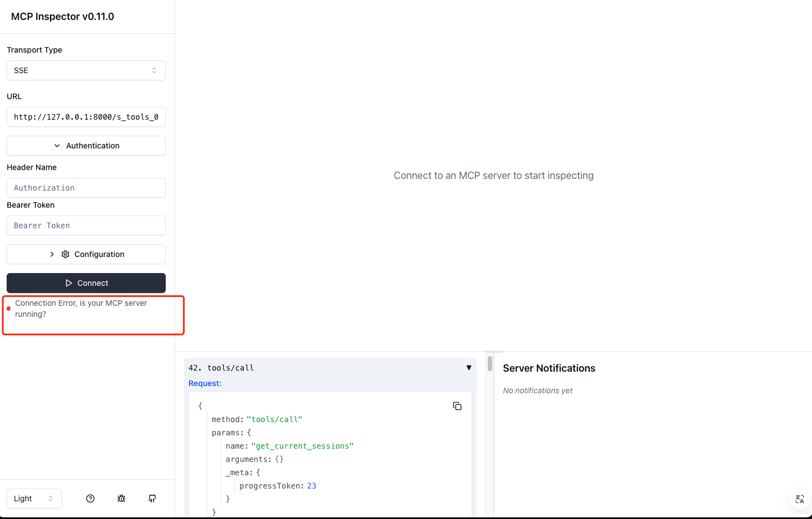Open the GitHub repository icon

[x=152, y=499]
